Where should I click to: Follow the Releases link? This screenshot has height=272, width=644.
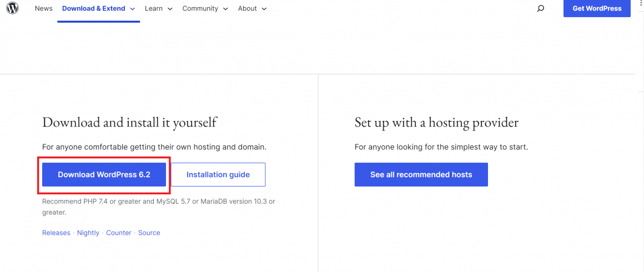[x=56, y=233]
